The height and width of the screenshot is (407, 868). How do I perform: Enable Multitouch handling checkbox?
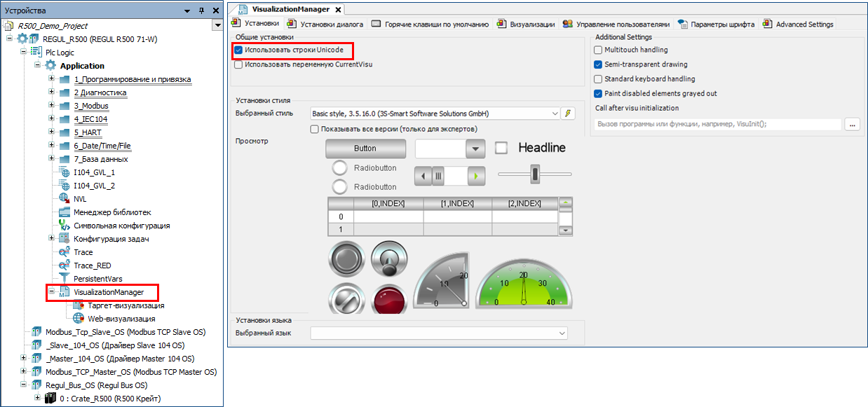tap(598, 50)
